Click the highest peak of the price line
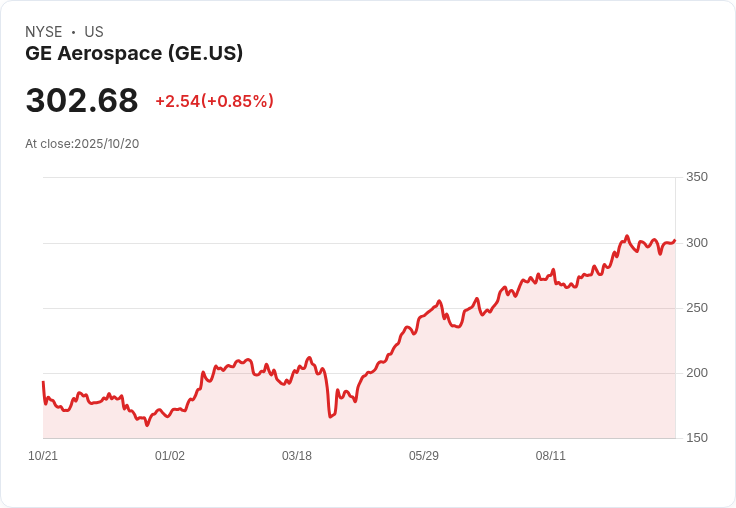 (x=627, y=236)
